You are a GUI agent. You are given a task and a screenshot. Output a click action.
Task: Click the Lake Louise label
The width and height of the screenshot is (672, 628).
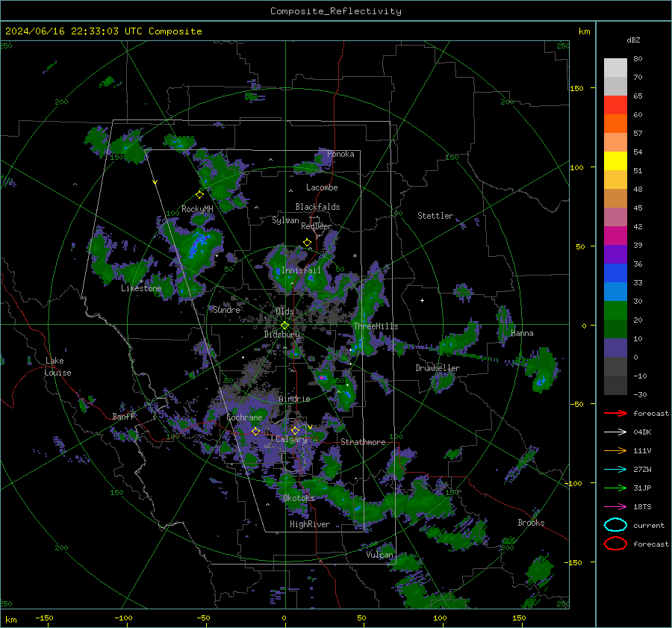coord(57,367)
